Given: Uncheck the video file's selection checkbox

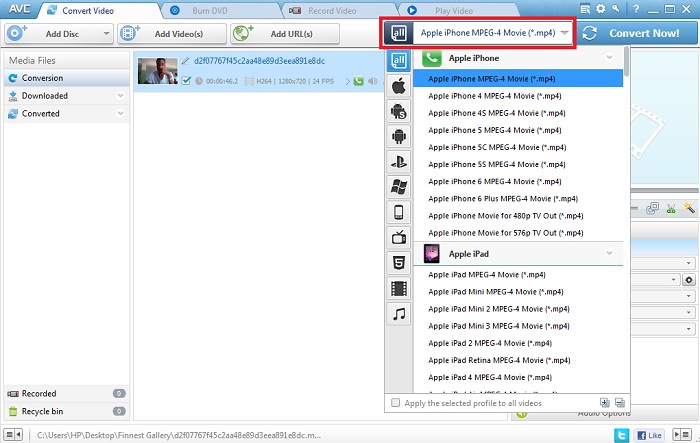Looking at the screenshot, I should (186, 81).
